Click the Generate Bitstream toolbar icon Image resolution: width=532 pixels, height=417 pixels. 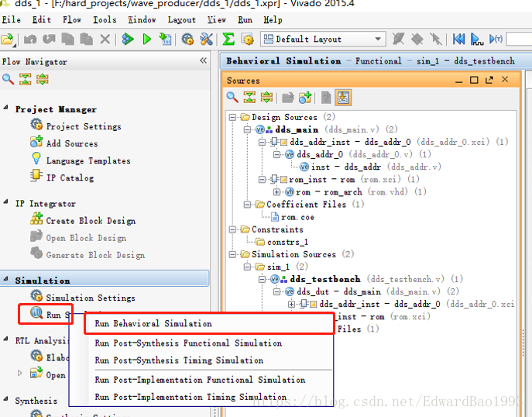coord(165,39)
